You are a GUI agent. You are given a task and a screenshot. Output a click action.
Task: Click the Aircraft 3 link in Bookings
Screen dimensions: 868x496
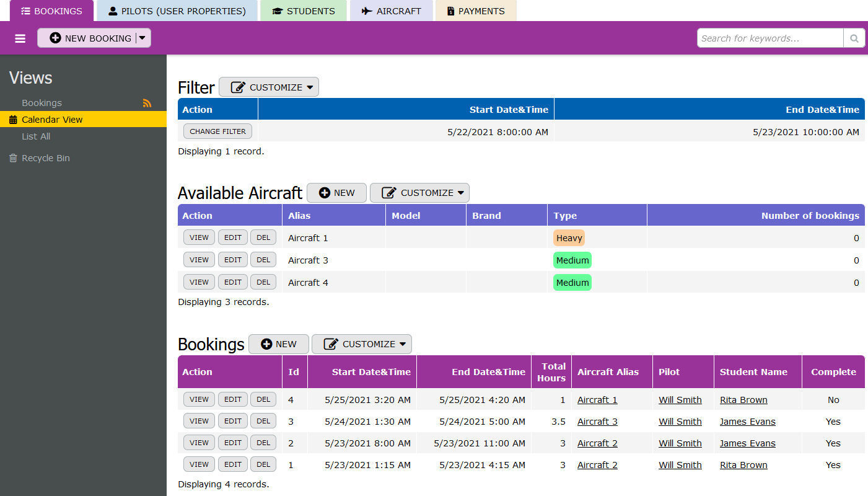(597, 422)
